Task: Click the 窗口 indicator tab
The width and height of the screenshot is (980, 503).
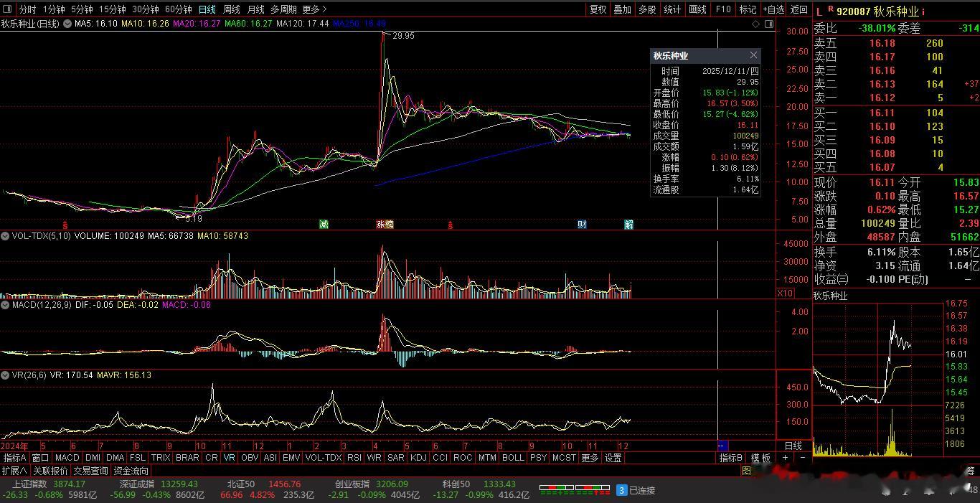Action: [40, 458]
